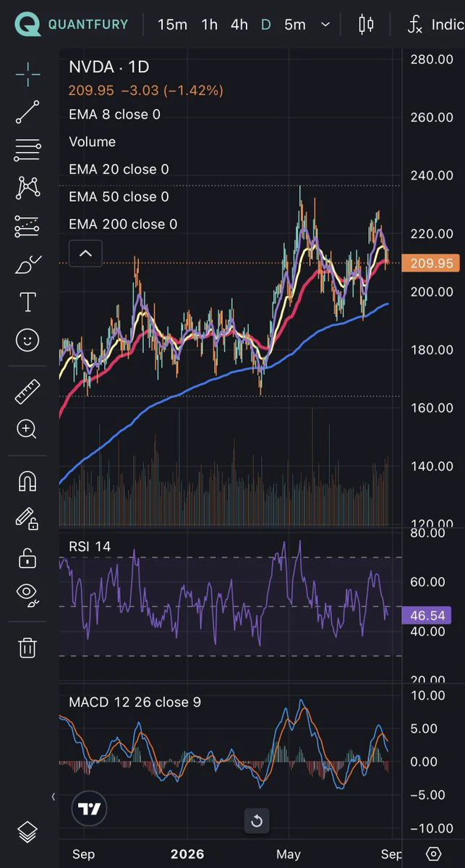Open the Indicators menu
This screenshot has height=868, width=465.
436,25
